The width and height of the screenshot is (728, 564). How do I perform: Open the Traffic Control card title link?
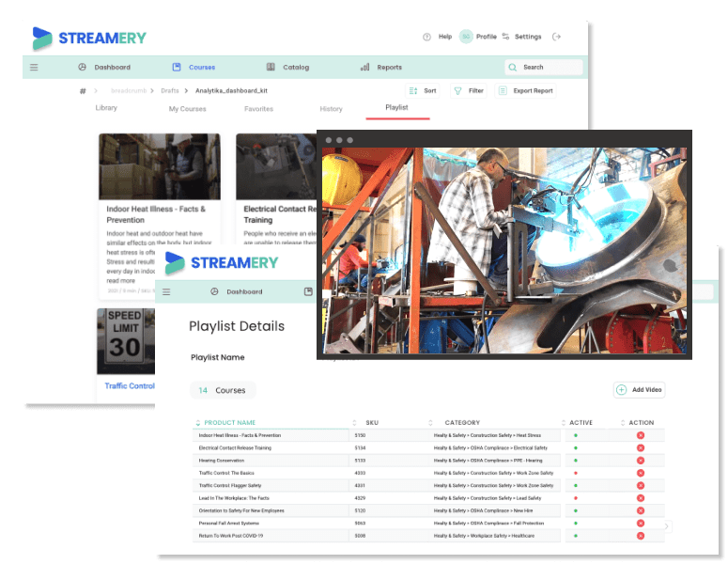point(130,386)
